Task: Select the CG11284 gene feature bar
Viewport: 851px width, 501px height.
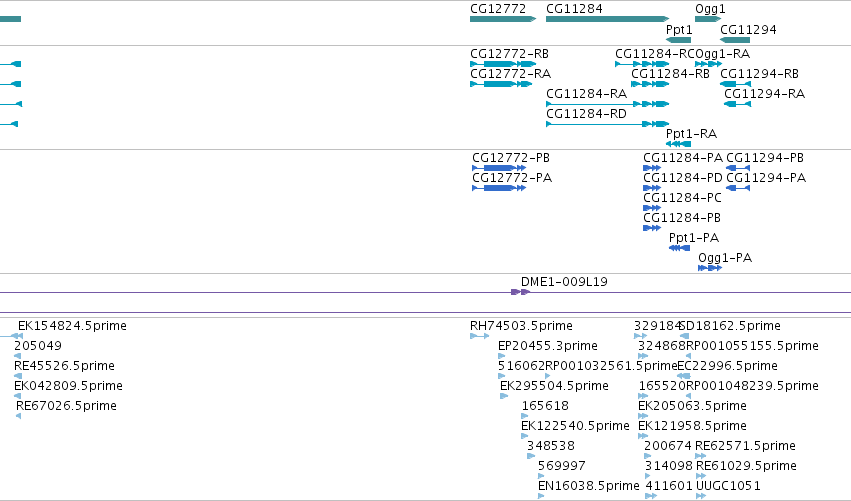Action: coord(607,19)
